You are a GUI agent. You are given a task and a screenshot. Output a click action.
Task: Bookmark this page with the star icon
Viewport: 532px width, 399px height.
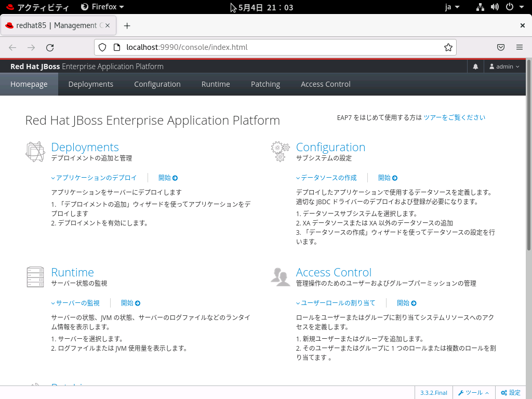tap(448, 47)
